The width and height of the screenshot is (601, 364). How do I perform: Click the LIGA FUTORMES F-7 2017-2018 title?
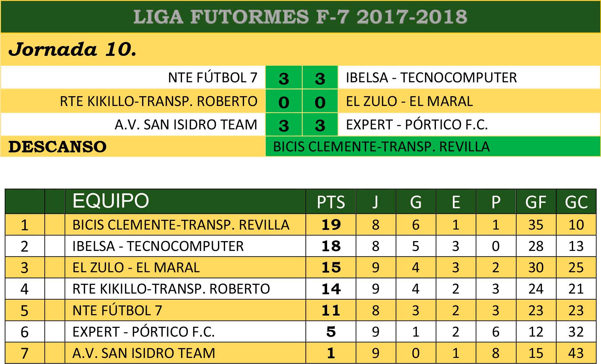[300, 17]
